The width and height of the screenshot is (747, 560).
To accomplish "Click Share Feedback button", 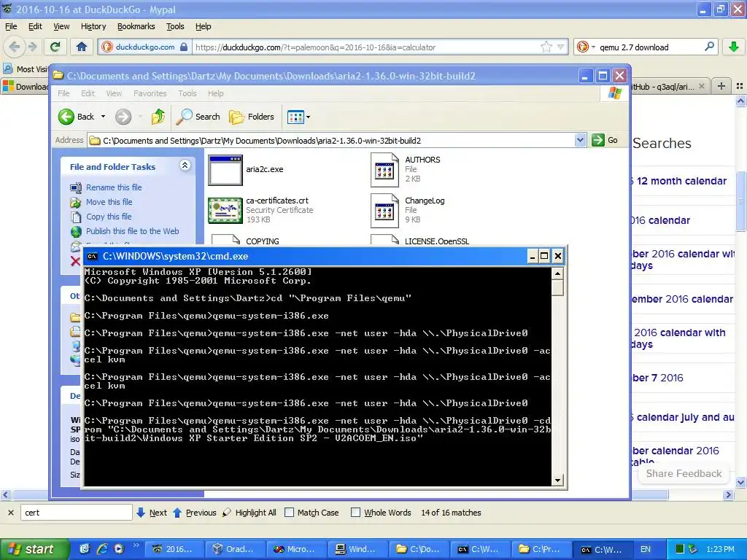I will click(x=684, y=473).
